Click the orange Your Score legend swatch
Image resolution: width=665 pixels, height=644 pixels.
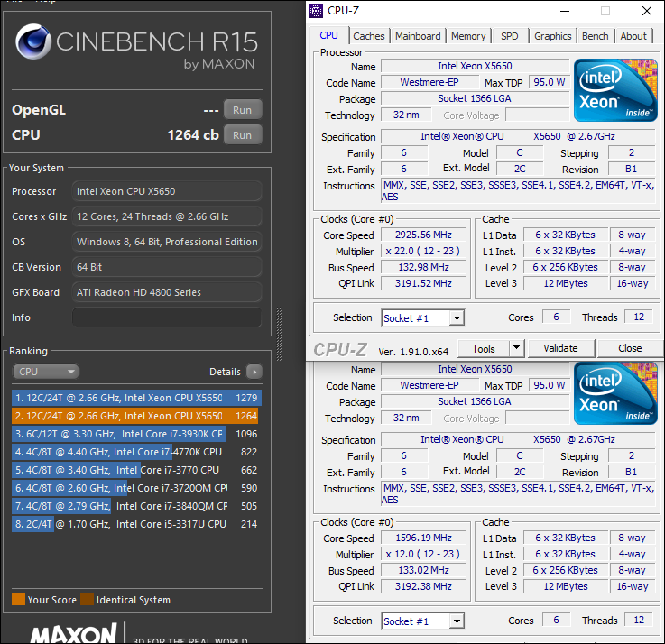(x=18, y=600)
